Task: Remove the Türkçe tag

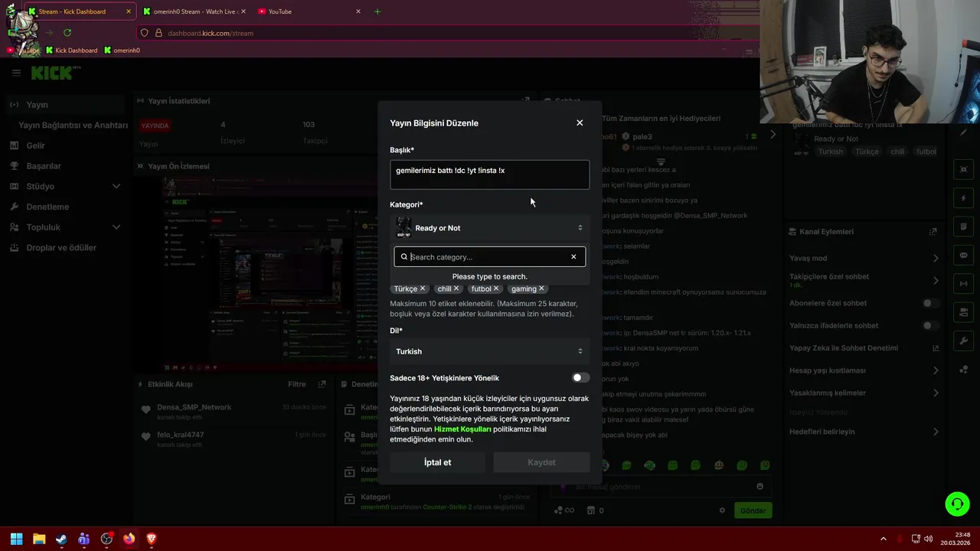Action: click(x=423, y=289)
